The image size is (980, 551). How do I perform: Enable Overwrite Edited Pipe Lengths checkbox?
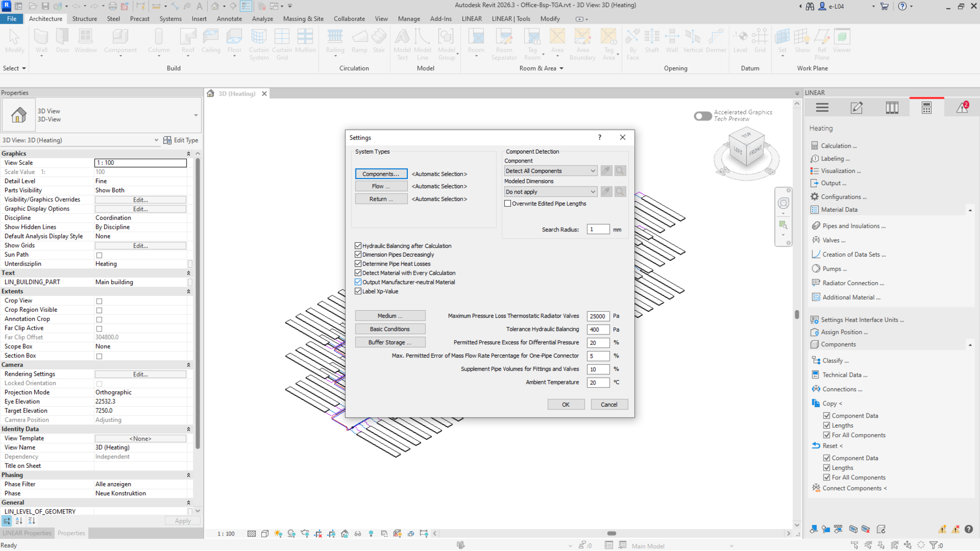508,204
